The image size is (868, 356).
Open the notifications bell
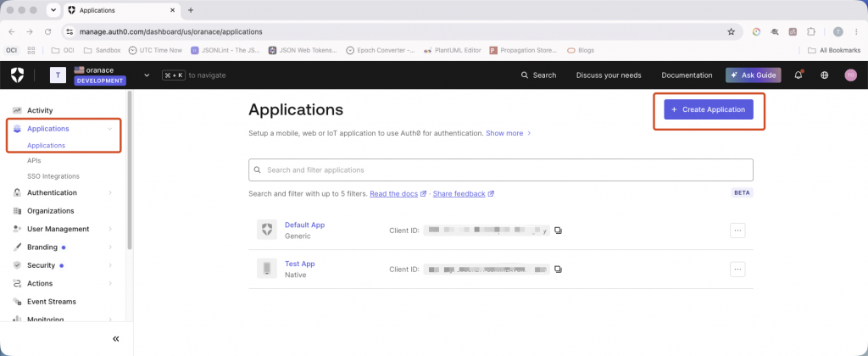click(x=798, y=75)
